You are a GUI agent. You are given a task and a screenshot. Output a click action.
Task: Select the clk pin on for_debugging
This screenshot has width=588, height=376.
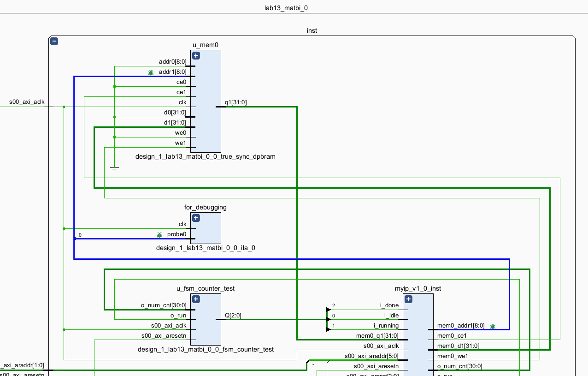[x=182, y=224]
